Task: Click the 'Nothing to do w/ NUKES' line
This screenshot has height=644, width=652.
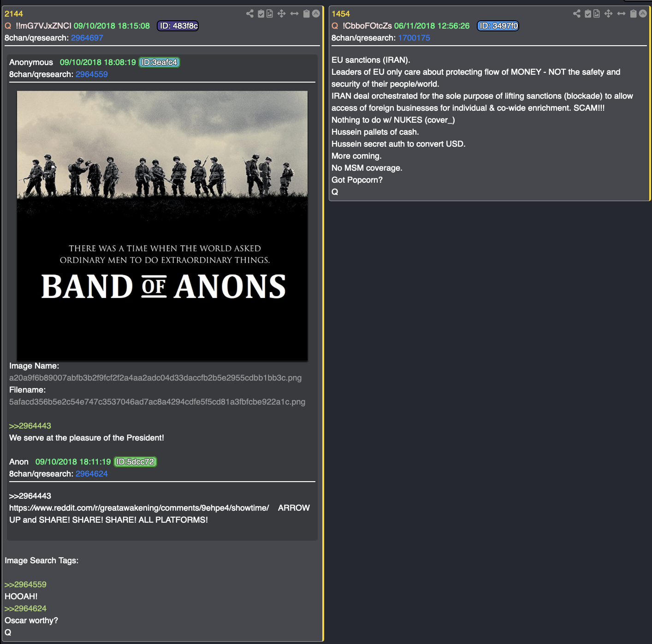Action: point(393,120)
